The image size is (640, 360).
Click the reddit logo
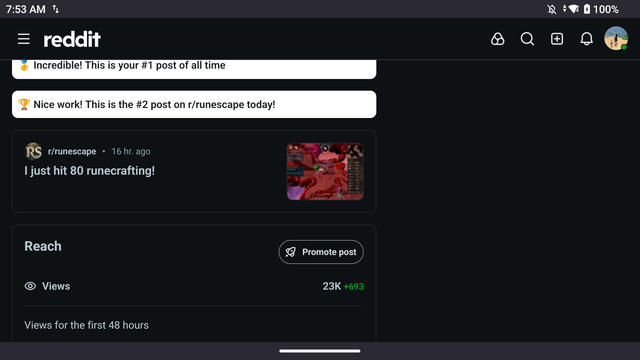click(72, 39)
